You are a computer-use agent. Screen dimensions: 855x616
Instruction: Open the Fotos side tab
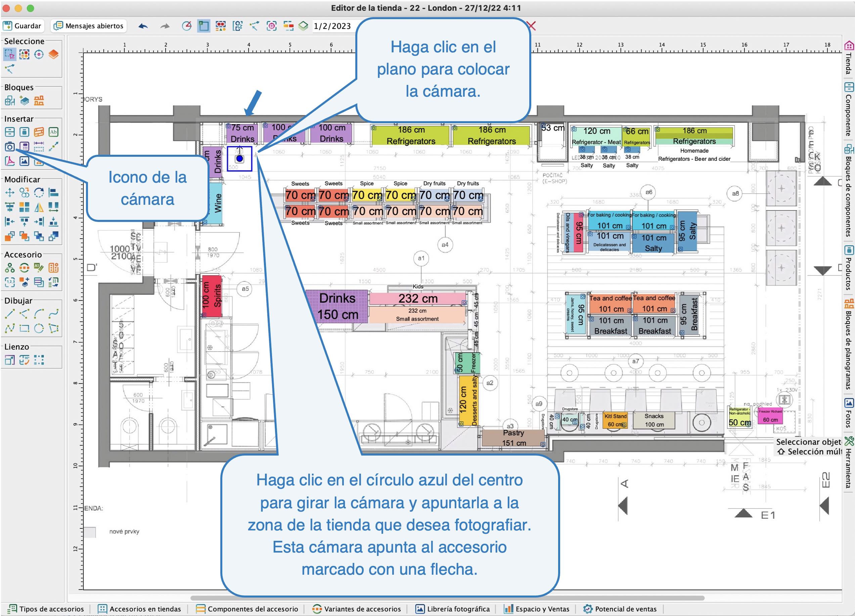pyautogui.click(x=849, y=414)
